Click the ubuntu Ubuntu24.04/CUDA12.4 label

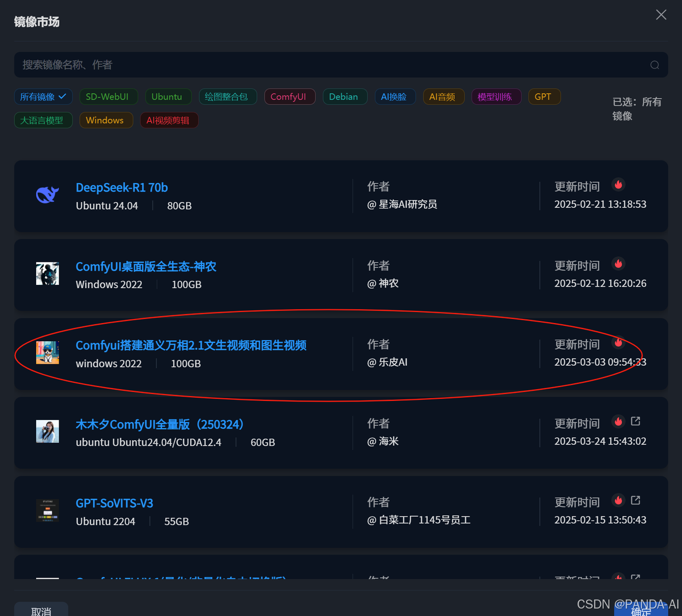pyautogui.click(x=149, y=442)
